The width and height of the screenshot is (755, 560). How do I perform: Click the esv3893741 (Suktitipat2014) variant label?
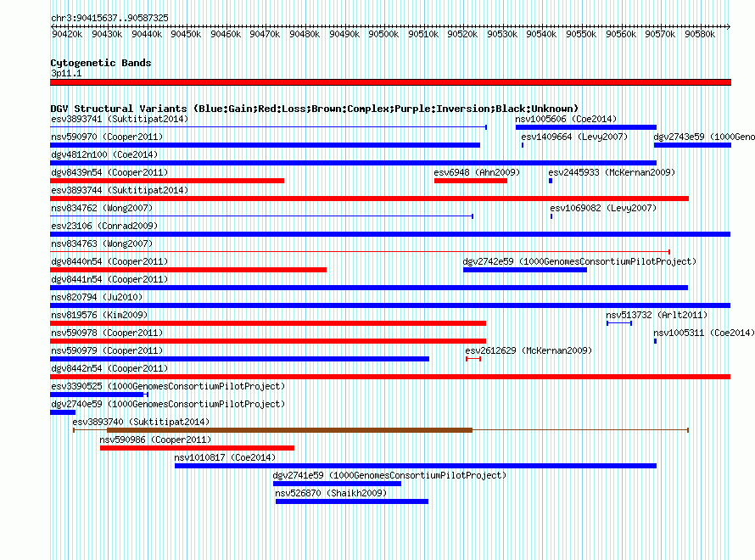120,119
